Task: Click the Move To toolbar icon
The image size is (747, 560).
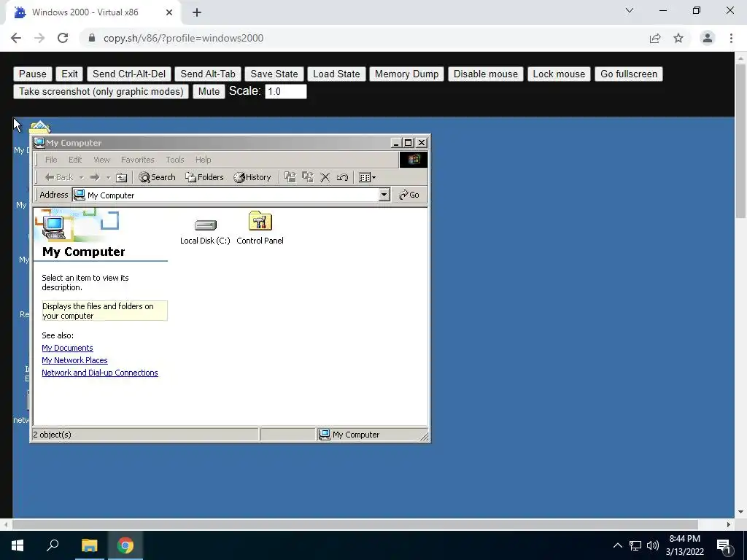Action: [x=290, y=177]
